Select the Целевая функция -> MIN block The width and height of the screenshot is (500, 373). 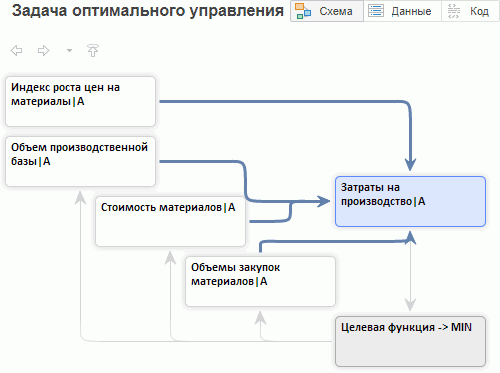[x=410, y=341]
